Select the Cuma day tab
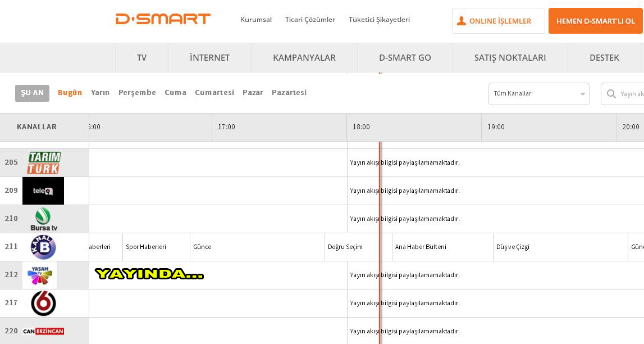The height and width of the screenshot is (344, 644). point(175,93)
